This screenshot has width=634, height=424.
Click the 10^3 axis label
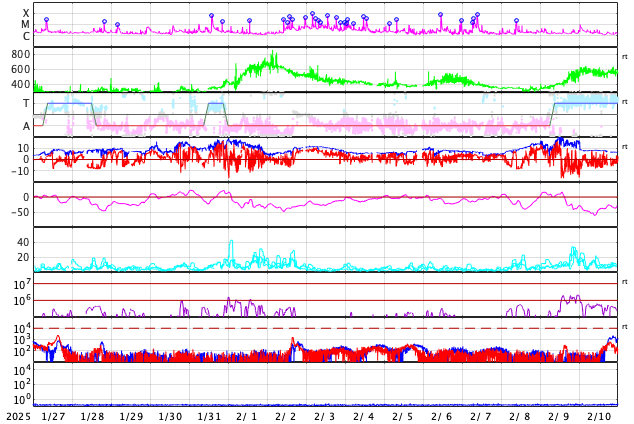[x=21, y=340]
